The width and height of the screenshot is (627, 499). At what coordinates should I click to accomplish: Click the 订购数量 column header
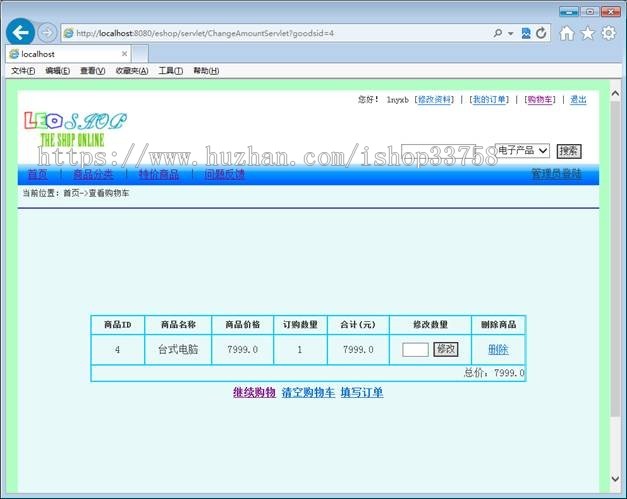click(300, 325)
